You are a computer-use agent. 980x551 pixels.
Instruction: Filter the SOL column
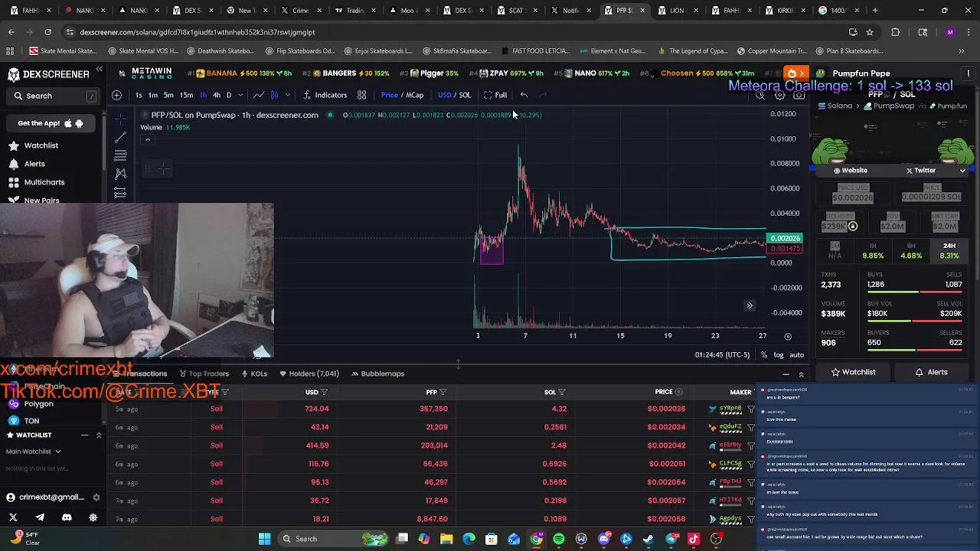point(562,392)
